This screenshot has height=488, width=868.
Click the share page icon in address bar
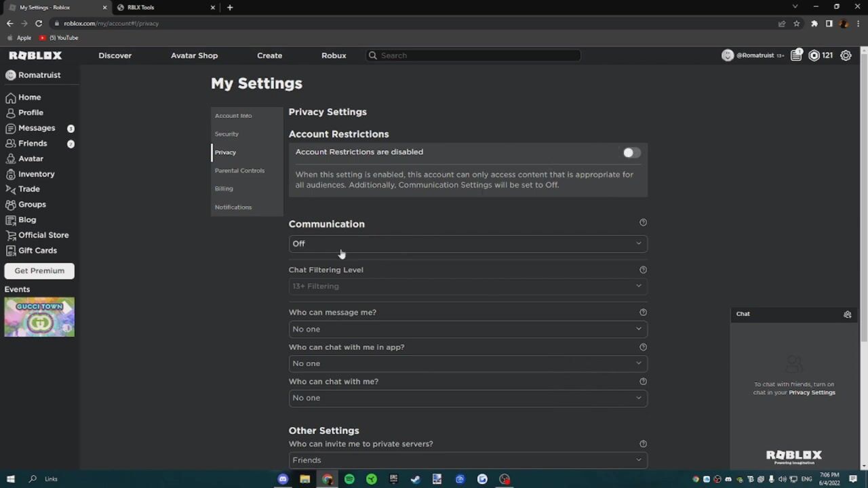click(782, 23)
